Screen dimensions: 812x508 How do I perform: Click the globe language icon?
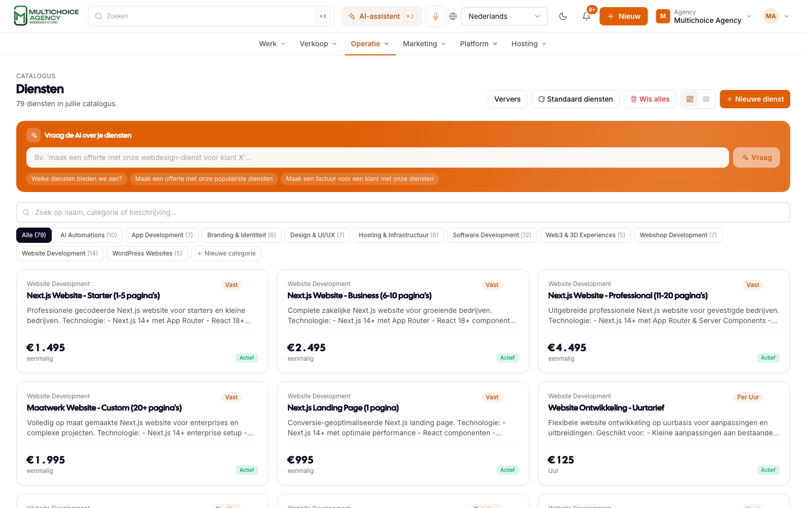[x=453, y=16]
